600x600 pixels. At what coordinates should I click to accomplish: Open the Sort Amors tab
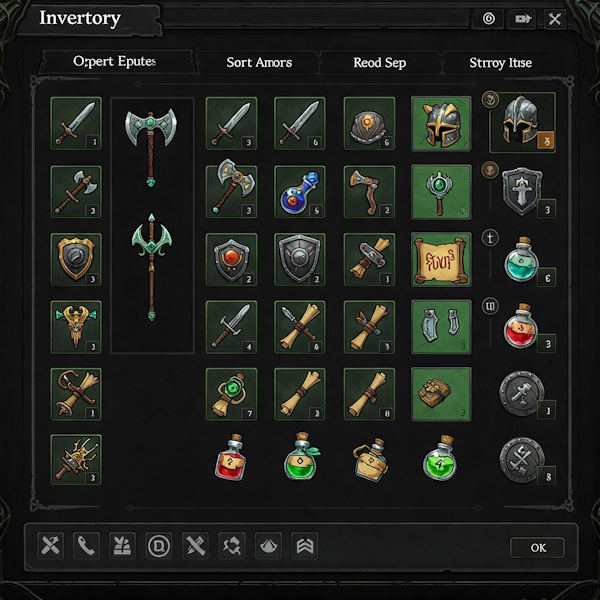click(x=259, y=62)
